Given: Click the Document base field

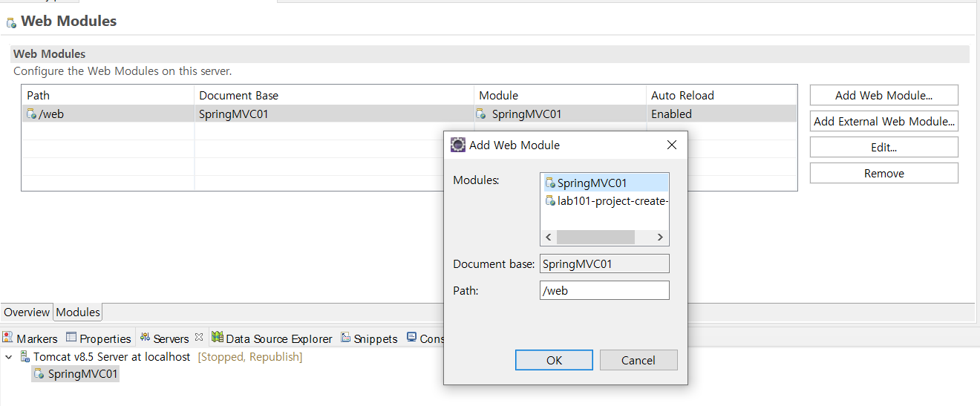Looking at the screenshot, I should [x=604, y=263].
